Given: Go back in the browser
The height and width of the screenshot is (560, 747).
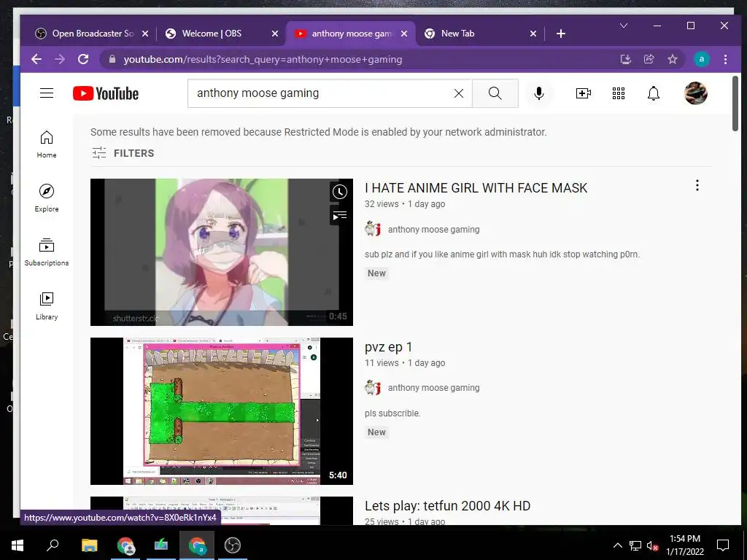Looking at the screenshot, I should (36, 59).
